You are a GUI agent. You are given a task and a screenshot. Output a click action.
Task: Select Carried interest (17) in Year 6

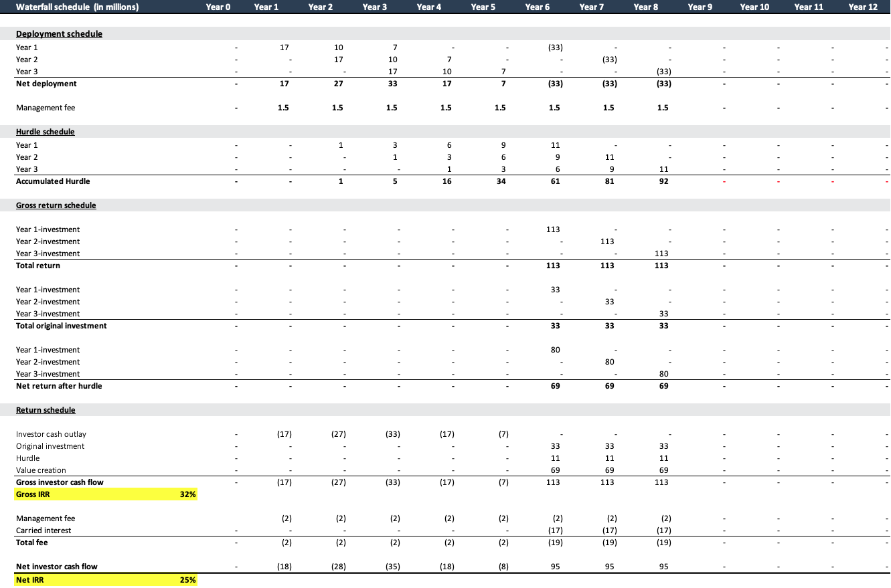point(554,530)
